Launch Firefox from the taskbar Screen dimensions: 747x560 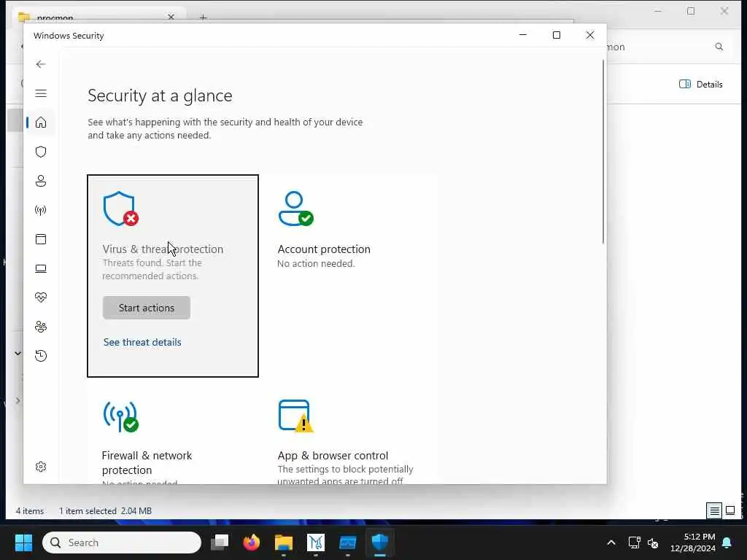coord(252,542)
